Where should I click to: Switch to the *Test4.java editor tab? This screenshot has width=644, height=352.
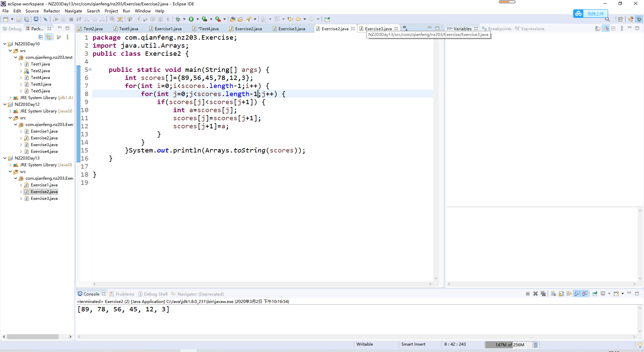206,29
